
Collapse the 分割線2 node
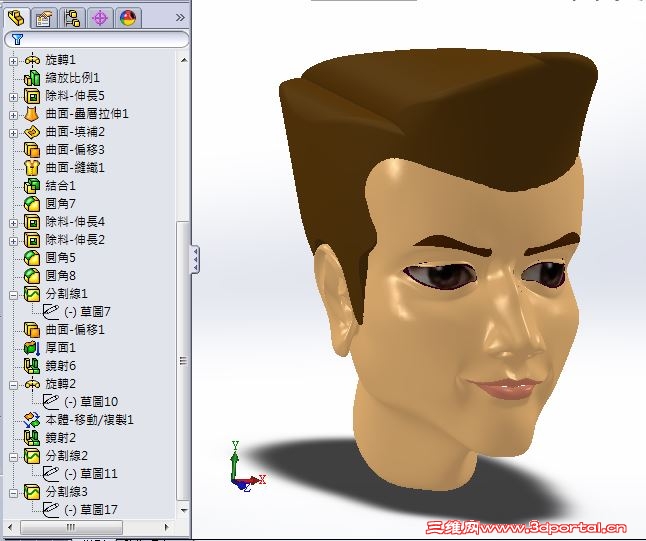point(13,457)
